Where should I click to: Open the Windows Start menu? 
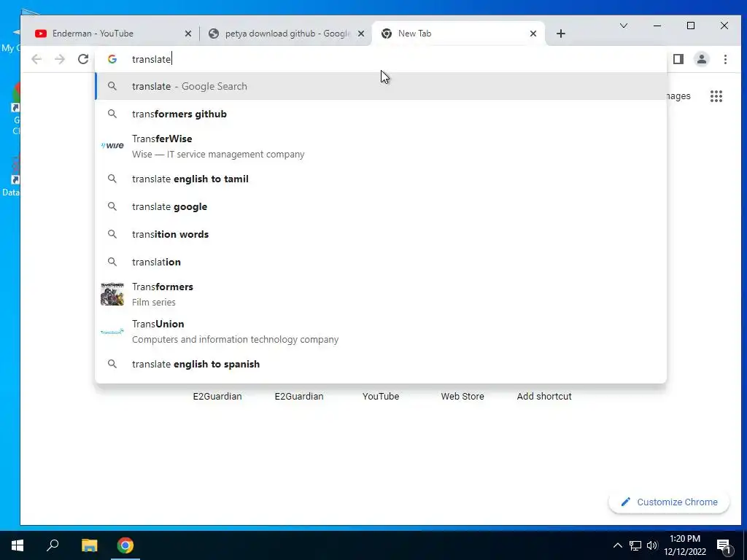pos(18,545)
